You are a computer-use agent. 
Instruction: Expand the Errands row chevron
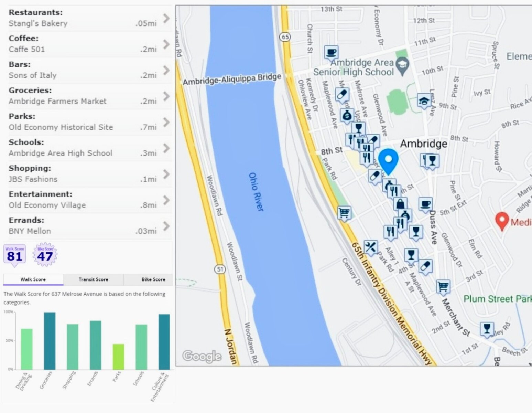coord(167,226)
